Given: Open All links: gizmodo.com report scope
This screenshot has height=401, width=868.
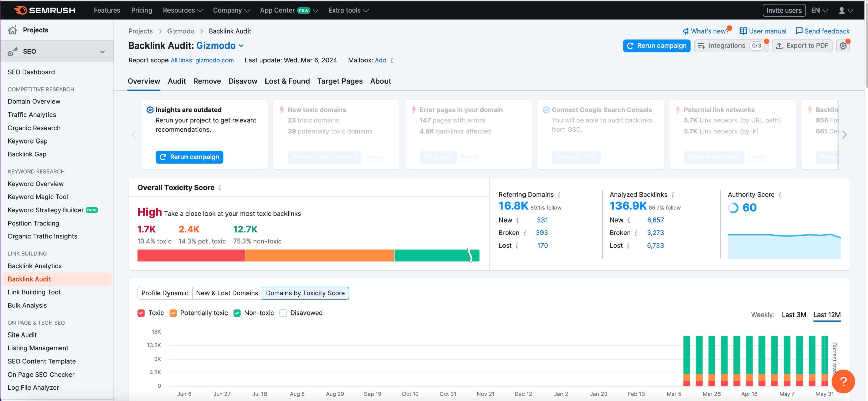Looking at the screenshot, I should pyautogui.click(x=202, y=60).
